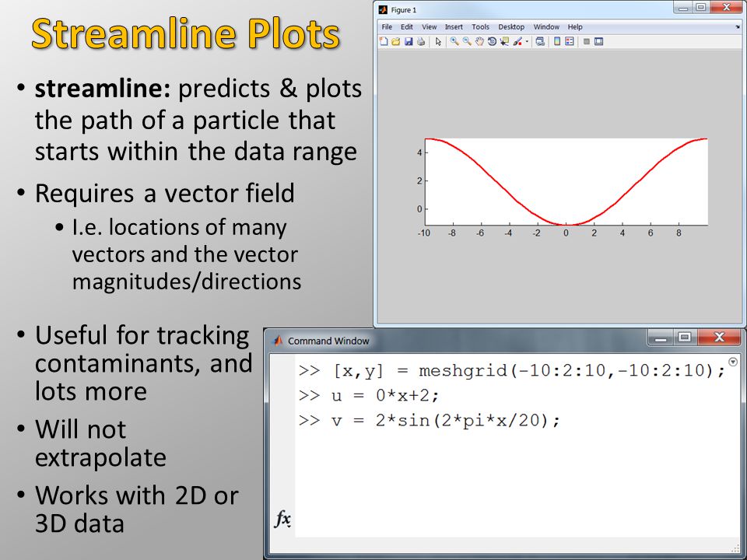Screen dimensions: 747x560
Task: Maximize the Figure 1 window
Action: pos(700,7)
